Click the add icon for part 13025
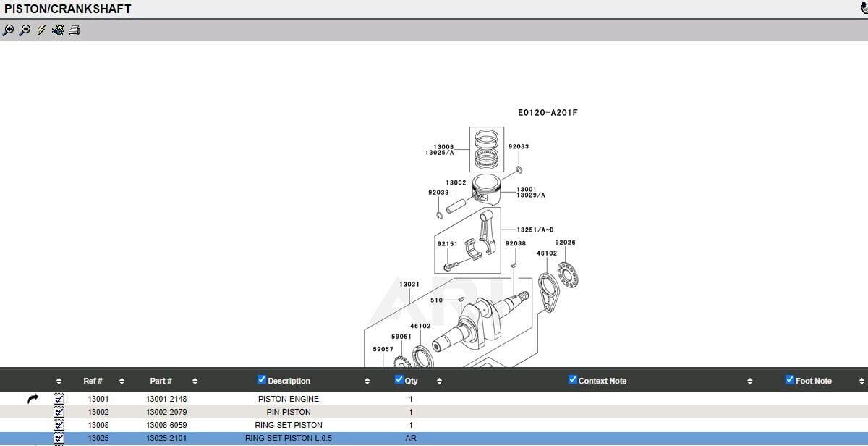The image size is (868, 446). 59,438
